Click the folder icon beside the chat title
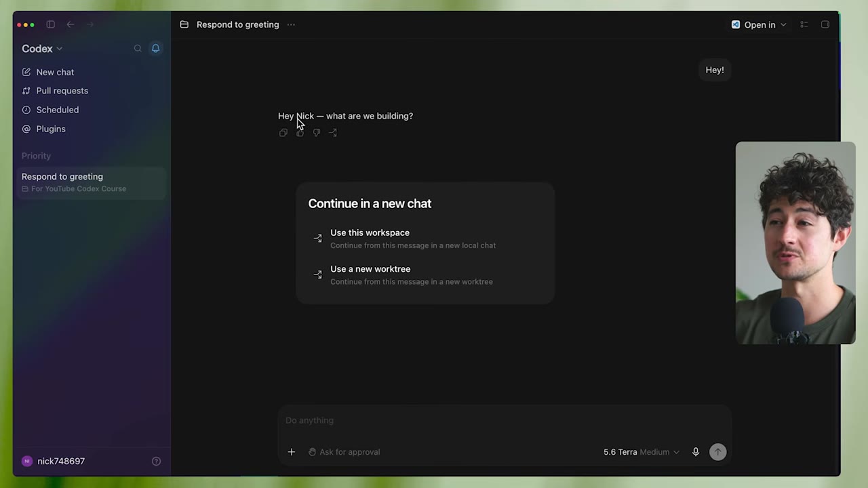The height and width of the screenshot is (488, 868). [x=184, y=24]
